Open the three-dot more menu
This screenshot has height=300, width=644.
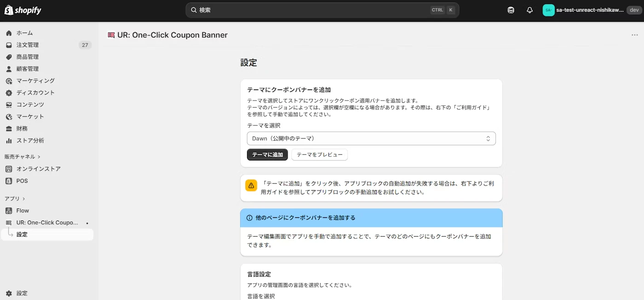[635, 35]
